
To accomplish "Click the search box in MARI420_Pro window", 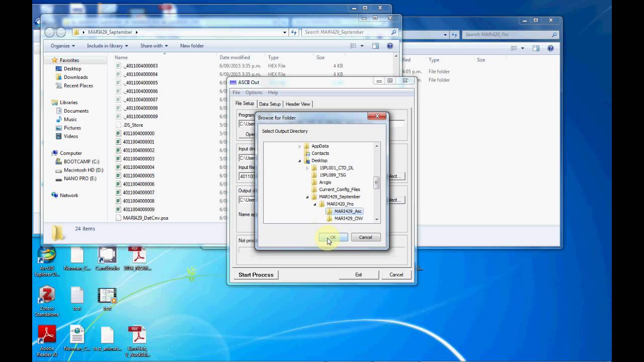I will pos(510,35).
